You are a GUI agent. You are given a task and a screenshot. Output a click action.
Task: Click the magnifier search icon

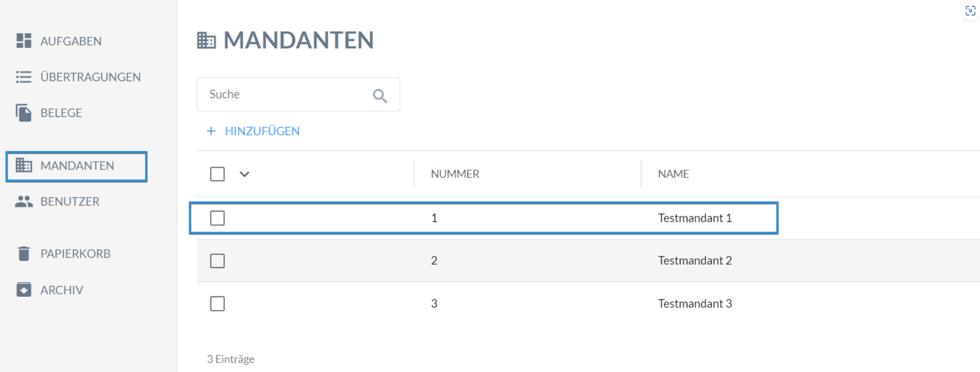379,96
